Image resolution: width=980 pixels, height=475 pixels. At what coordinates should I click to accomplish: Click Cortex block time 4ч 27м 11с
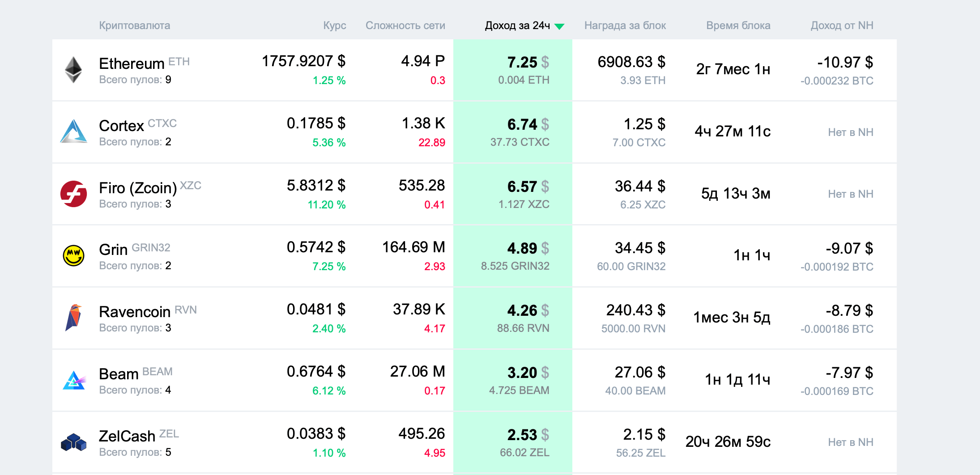[x=733, y=131]
